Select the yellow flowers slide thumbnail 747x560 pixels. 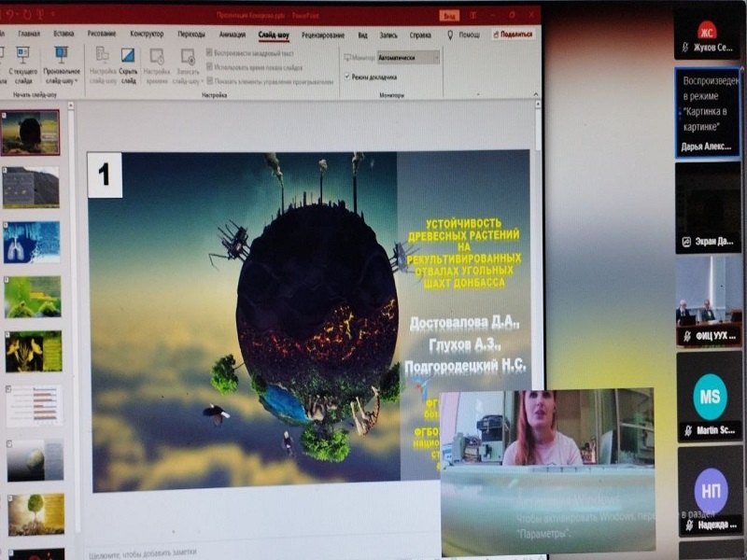pyautogui.click(x=34, y=351)
